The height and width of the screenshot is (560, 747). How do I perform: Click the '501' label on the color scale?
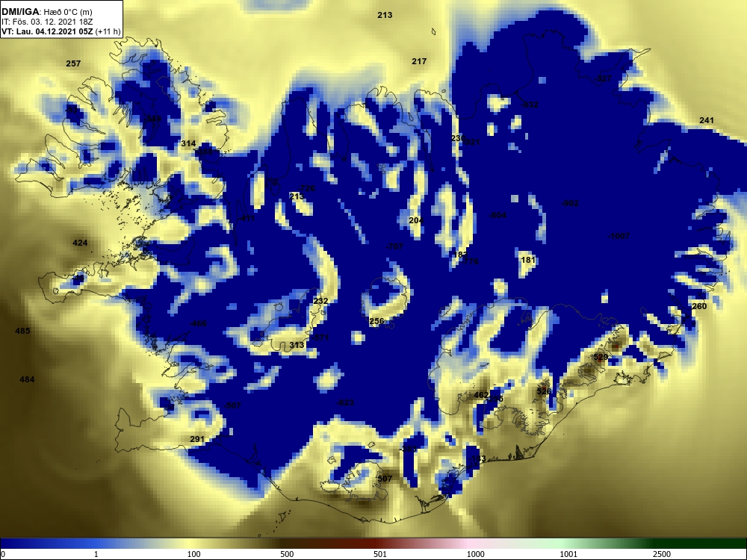(379, 554)
